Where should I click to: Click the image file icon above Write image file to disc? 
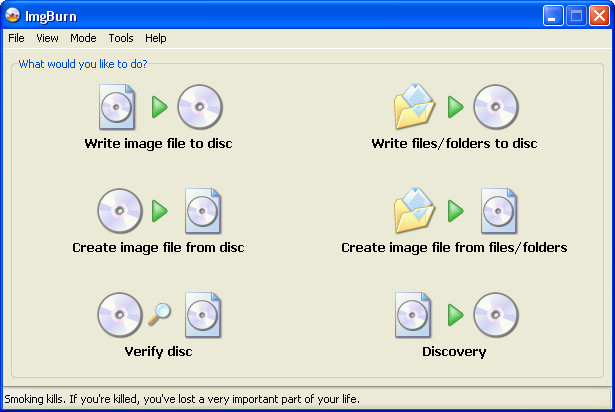pos(117,107)
